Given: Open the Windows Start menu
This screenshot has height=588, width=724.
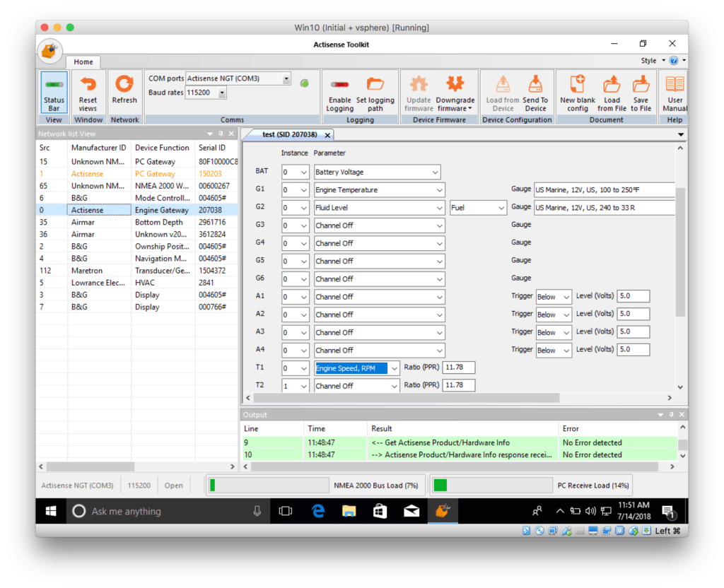Looking at the screenshot, I should (51, 511).
